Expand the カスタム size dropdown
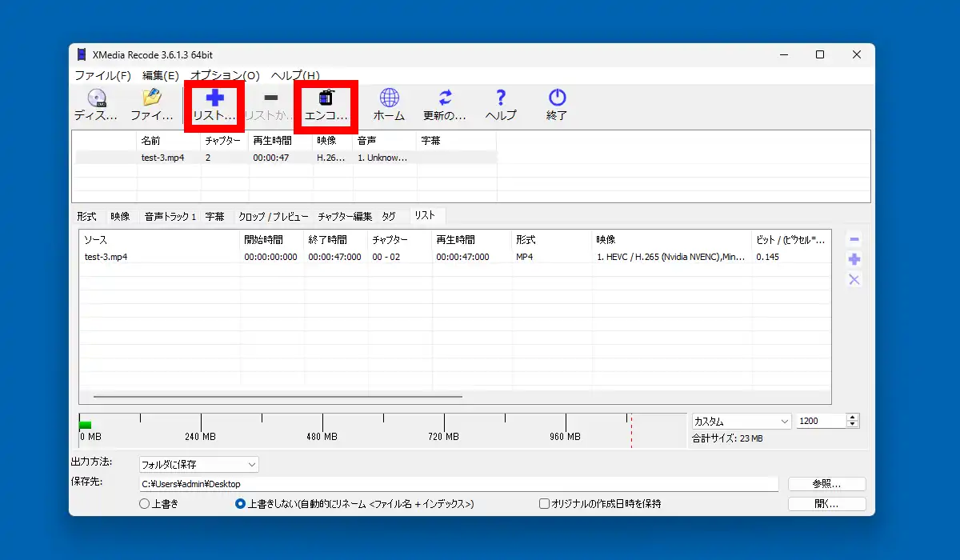The image size is (960, 560). pos(742,421)
